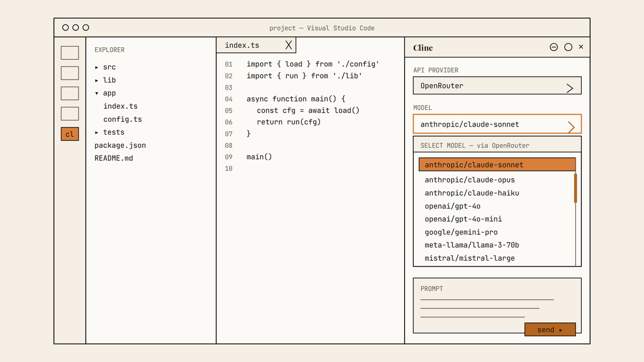Focus the Prompt input area
This screenshot has height=362, width=644.
[x=497, y=306]
